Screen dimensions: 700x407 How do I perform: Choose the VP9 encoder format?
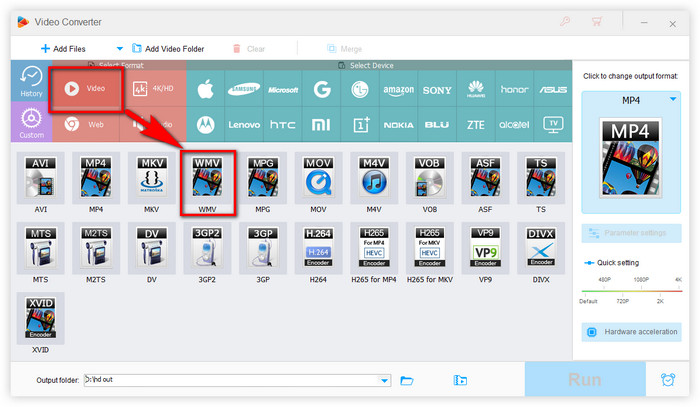tap(485, 248)
